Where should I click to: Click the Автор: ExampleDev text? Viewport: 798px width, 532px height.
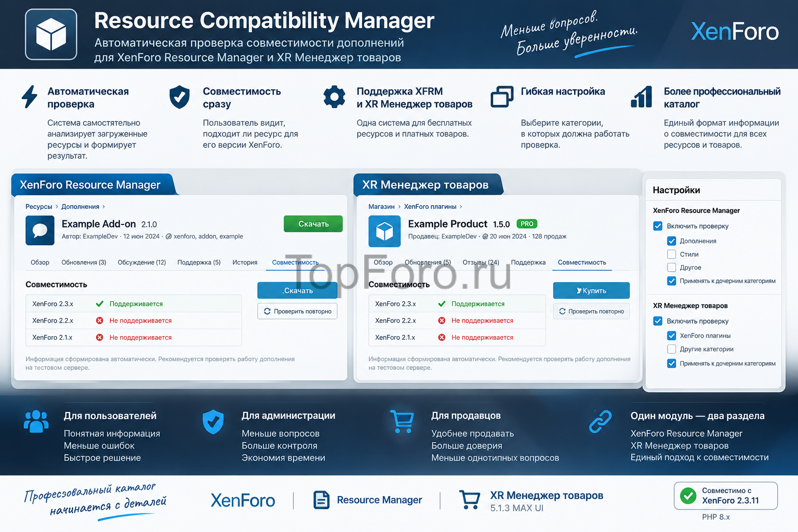[x=90, y=236]
